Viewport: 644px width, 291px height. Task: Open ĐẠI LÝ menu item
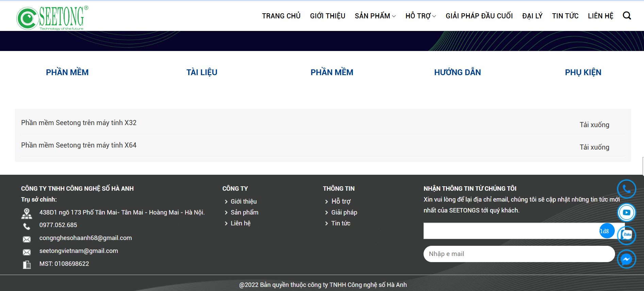coord(532,16)
